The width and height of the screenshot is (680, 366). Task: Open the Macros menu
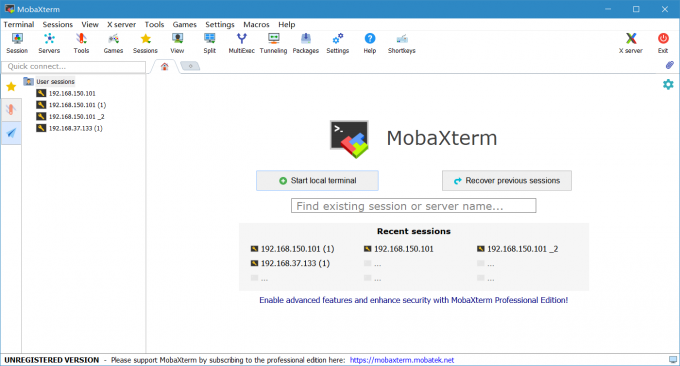(256, 24)
